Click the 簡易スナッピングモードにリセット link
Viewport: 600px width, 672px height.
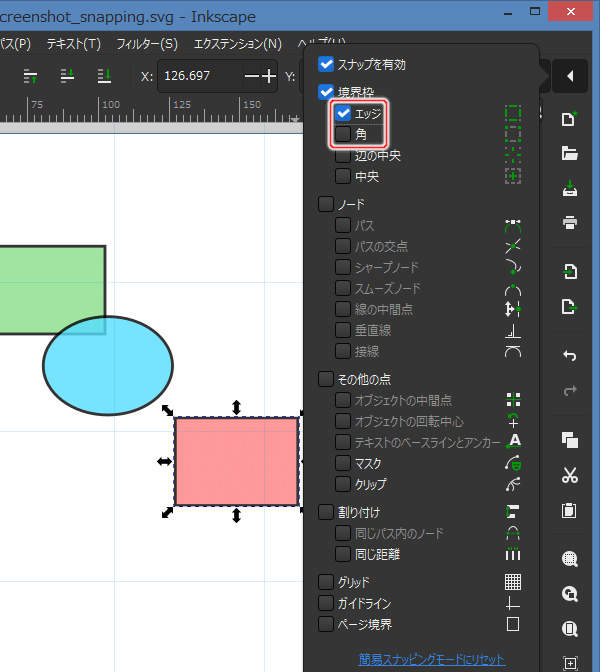(432, 660)
